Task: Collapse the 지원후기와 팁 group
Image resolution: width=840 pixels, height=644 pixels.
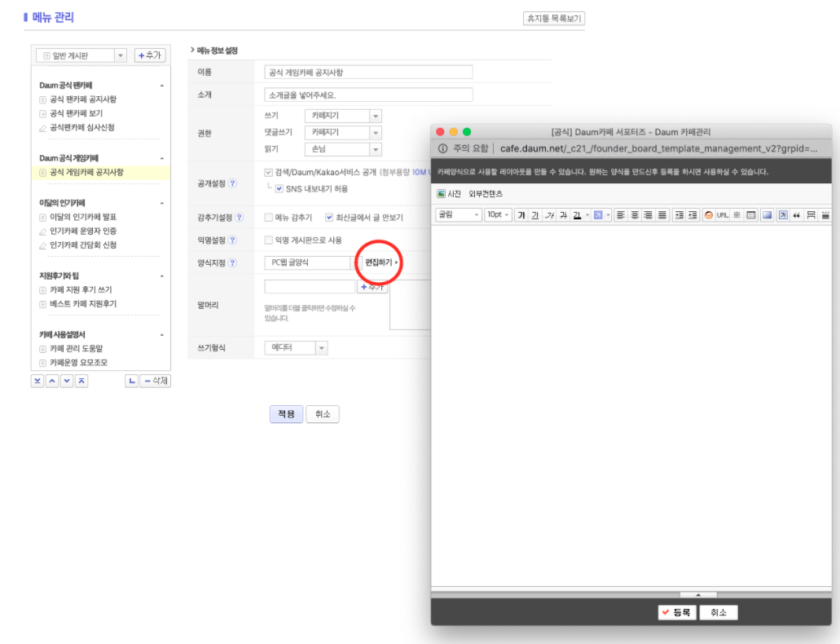Action: click(x=162, y=276)
